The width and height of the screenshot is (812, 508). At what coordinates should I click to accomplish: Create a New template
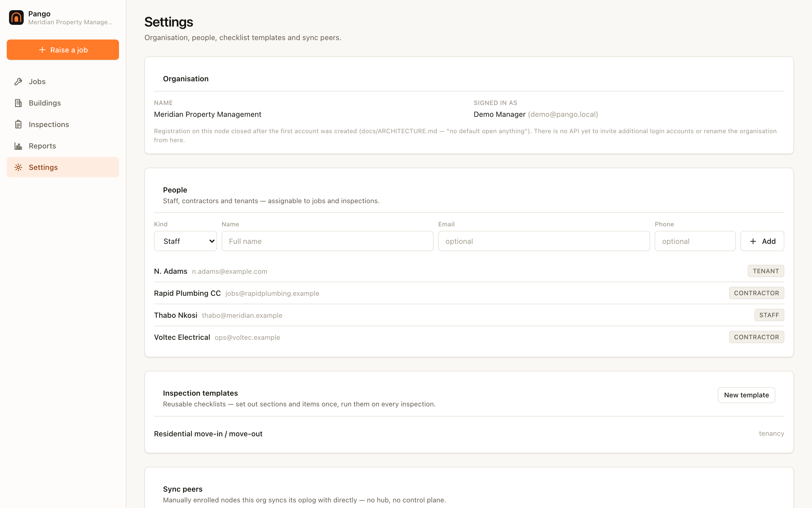(746, 395)
